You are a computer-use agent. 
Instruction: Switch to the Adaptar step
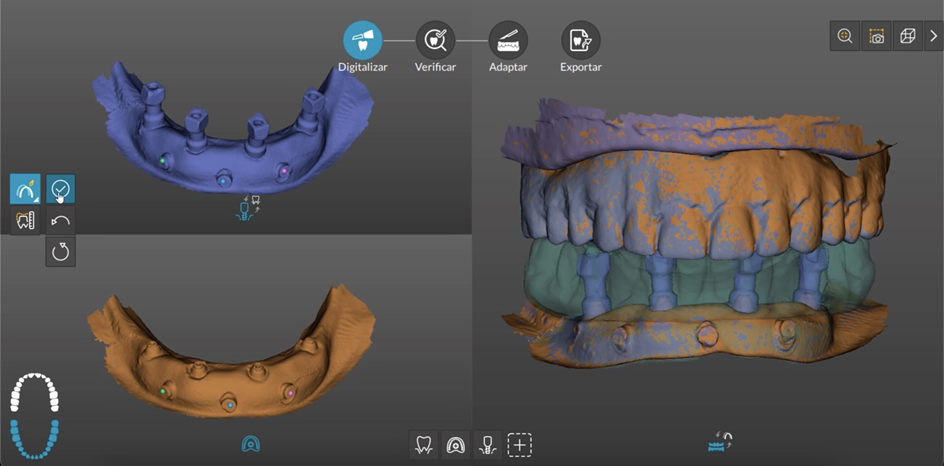pyautogui.click(x=508, y=41)
